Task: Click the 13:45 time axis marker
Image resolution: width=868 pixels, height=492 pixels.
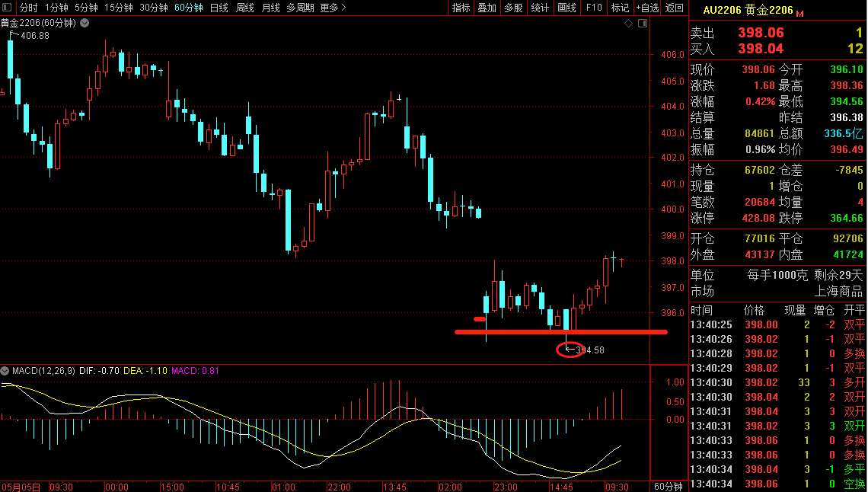Action: click(x=394, y=487)
